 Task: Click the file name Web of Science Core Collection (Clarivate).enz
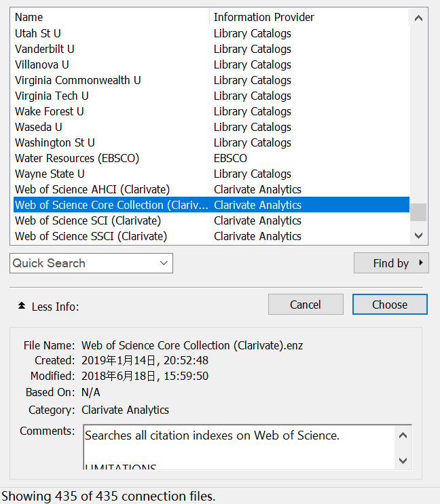tap(192, 345)
